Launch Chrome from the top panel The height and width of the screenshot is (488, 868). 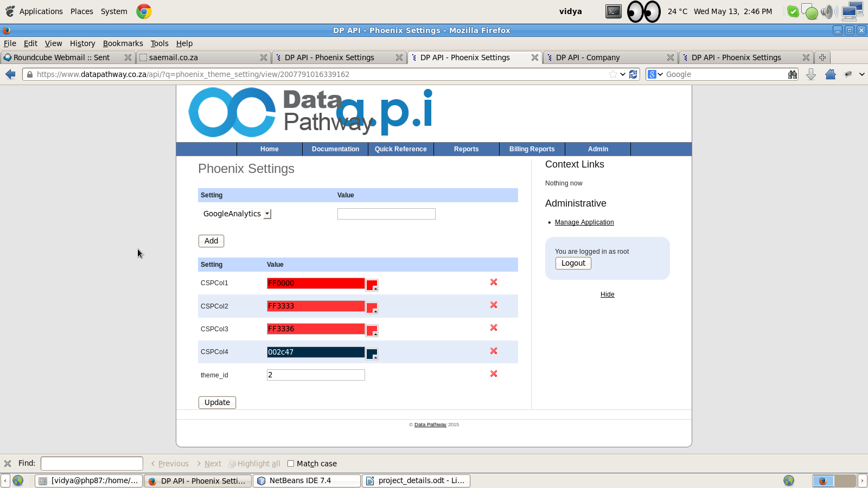[x=144, y=11]
